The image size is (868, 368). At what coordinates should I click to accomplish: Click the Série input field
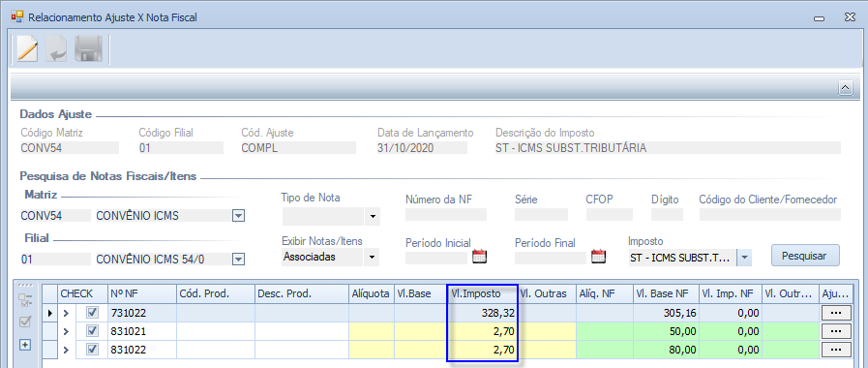tap(541, 214)
